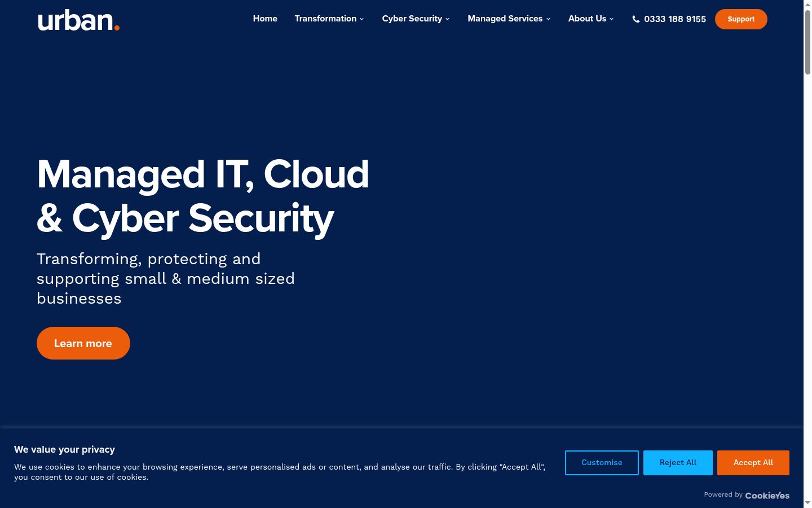Click the urban logo
Image resolution: width=812 pixels, height=508 pixels.
[78, 20]
